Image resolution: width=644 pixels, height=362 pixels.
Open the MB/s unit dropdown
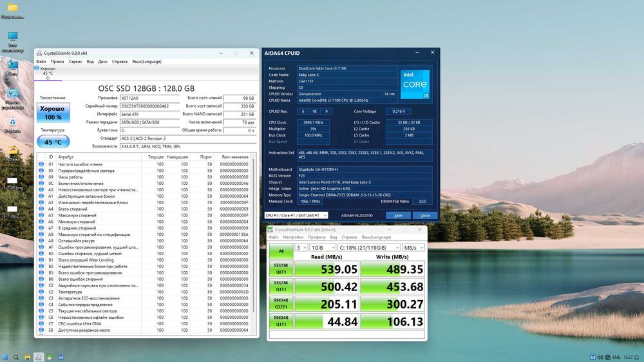(413, 248)
